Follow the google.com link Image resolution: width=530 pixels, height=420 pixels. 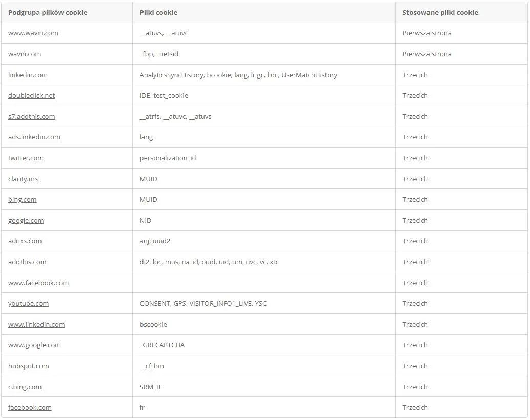[26, 221]
